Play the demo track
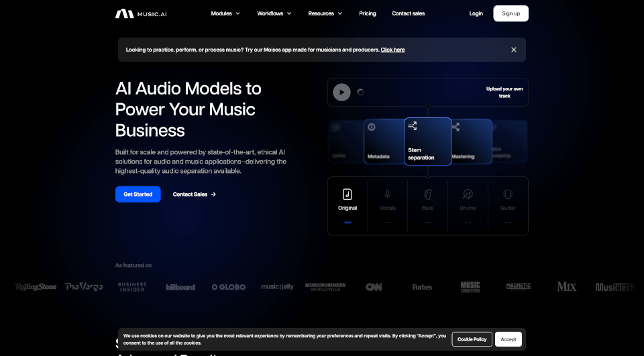 pos(341,93)
